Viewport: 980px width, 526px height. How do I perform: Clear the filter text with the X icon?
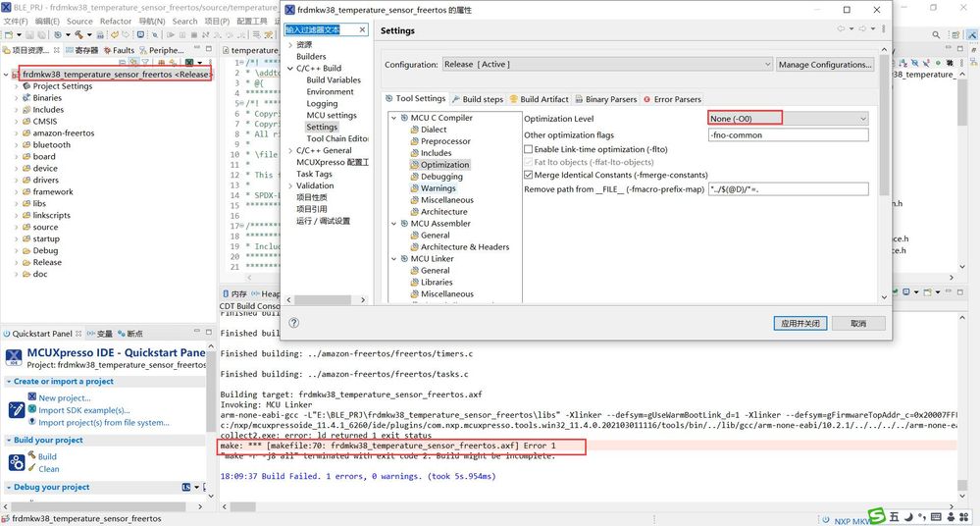(x=362, y=29)
